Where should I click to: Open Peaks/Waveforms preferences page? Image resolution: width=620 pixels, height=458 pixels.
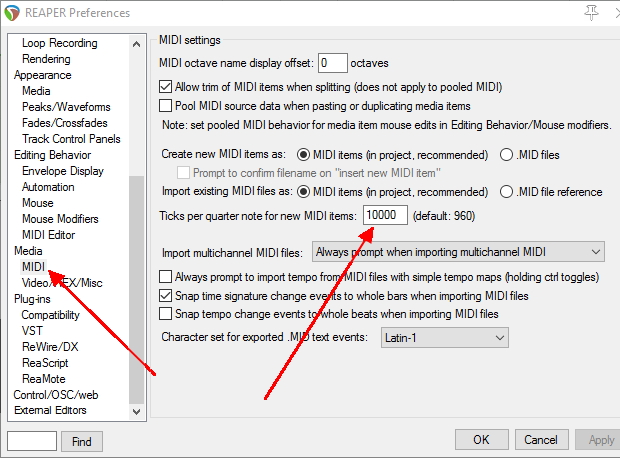coord(66,107)
